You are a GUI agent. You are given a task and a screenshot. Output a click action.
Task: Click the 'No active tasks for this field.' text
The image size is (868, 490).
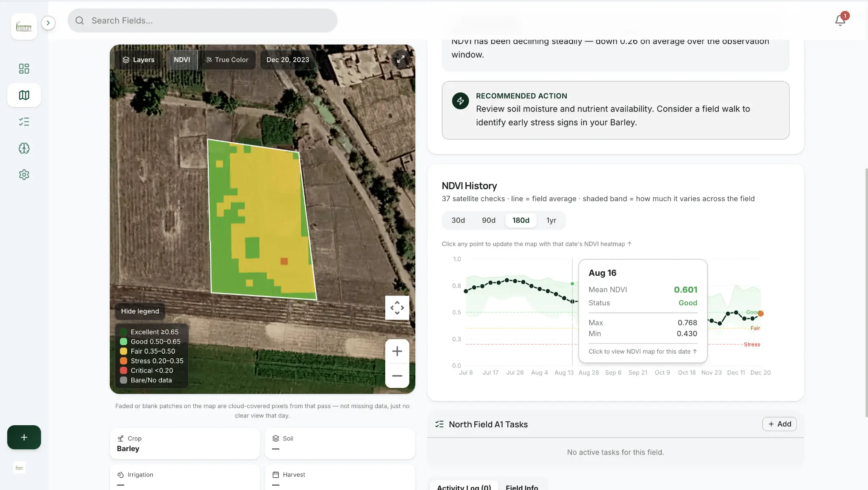point(615,452)
